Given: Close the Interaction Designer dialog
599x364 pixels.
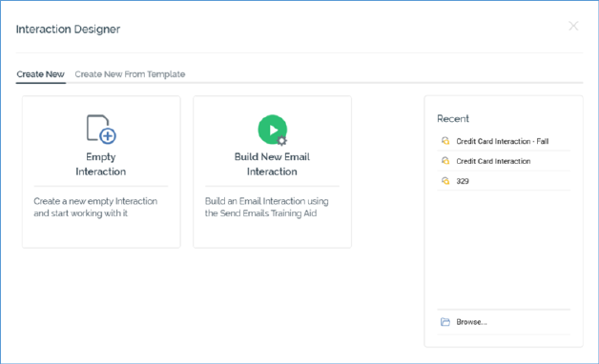Looking at the screenshot, I should (573, 26).
